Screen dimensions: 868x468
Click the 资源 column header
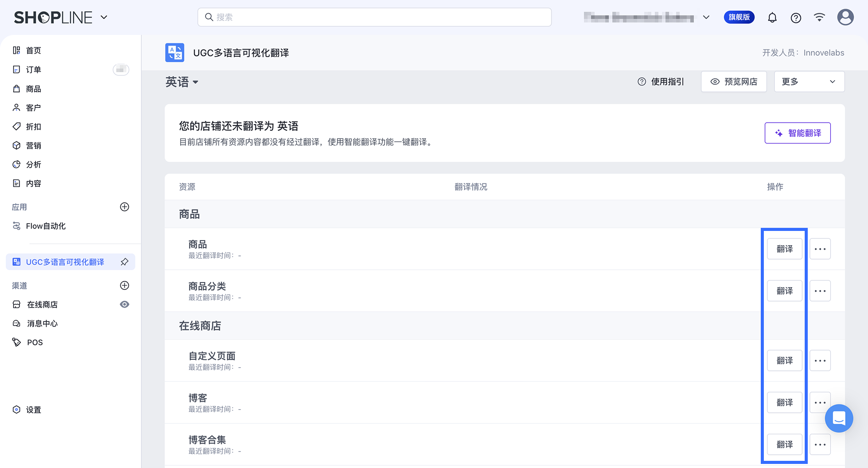(x=187, y=187)
